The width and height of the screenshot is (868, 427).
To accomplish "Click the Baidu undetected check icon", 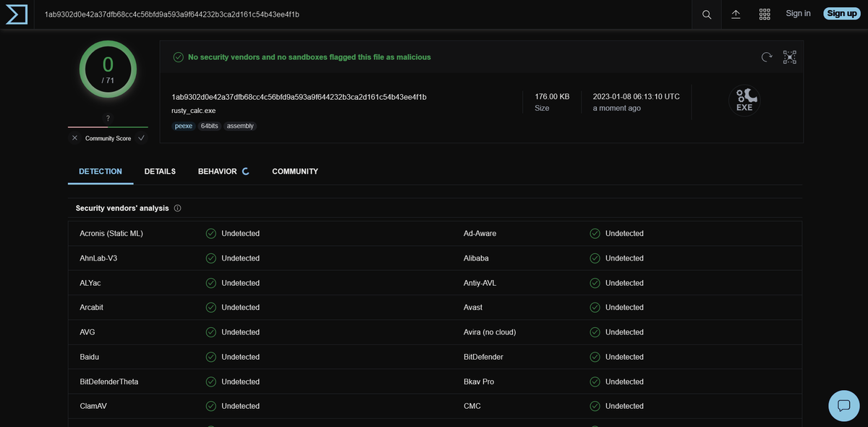I will pyautogui.click(x=210, y=357).
